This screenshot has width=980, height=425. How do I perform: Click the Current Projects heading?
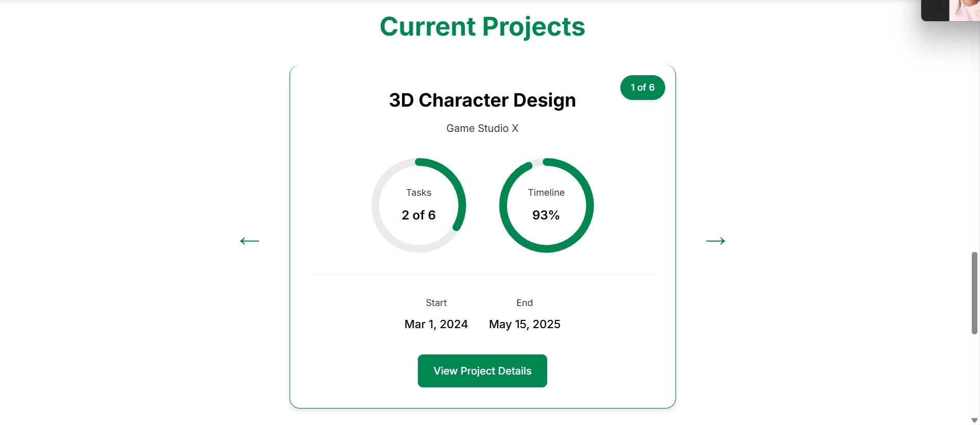point(482,27)
